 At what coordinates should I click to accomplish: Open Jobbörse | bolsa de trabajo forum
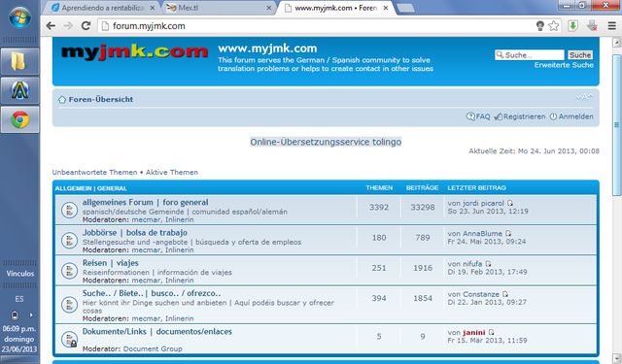(x=135, y=233)
